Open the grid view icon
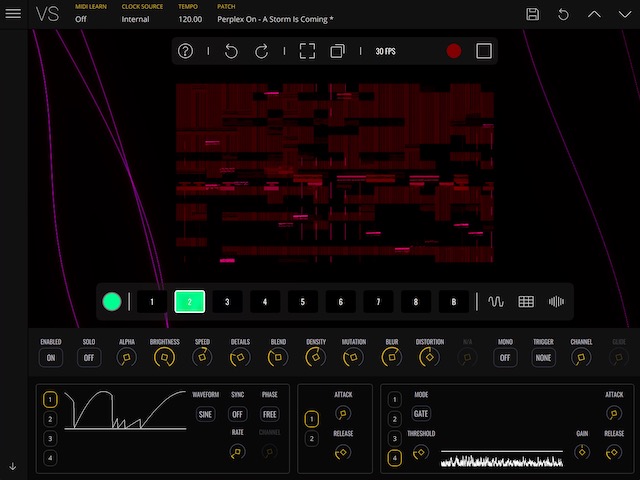The image size is (640, 480). pyautogui.click(x=526, y=301)
